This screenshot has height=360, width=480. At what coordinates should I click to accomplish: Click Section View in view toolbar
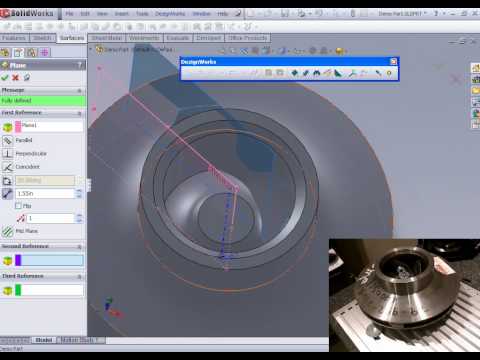click(x=255, y=51)
